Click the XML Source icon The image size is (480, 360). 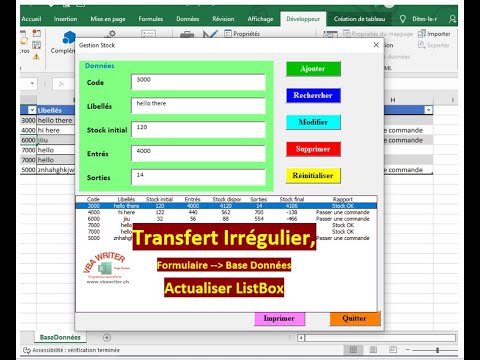(x=330, y=34)
